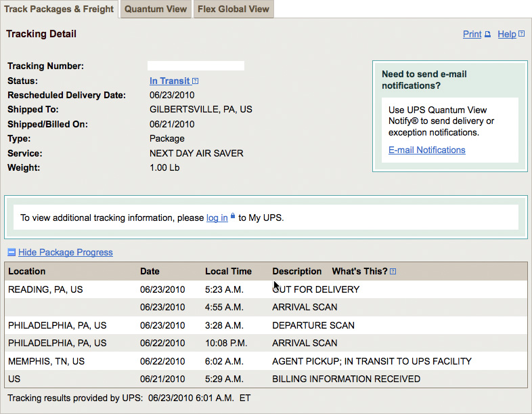This screenshot has height=414, width=532.
Task: Click the info icon next to In Transit
Action: coord(195,81)
